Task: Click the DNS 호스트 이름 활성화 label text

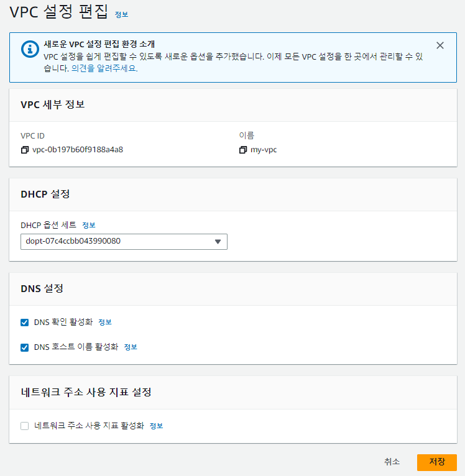Action: [x=76, y=347]
